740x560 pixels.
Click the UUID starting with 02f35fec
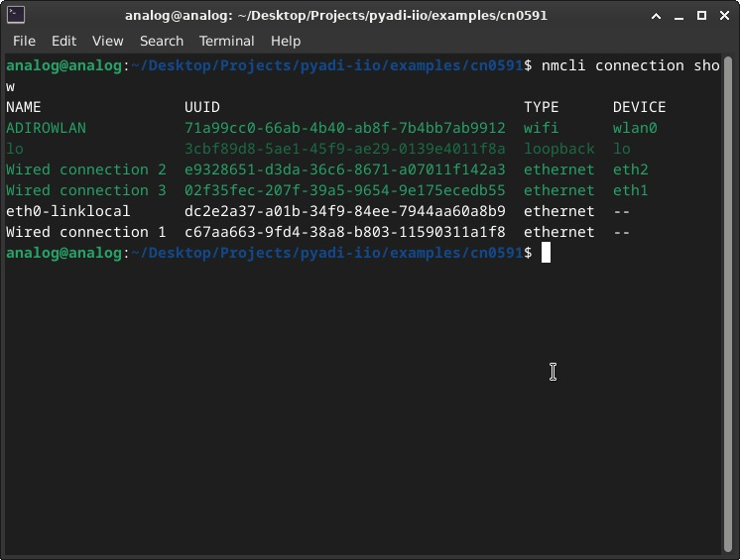(345, 190)
